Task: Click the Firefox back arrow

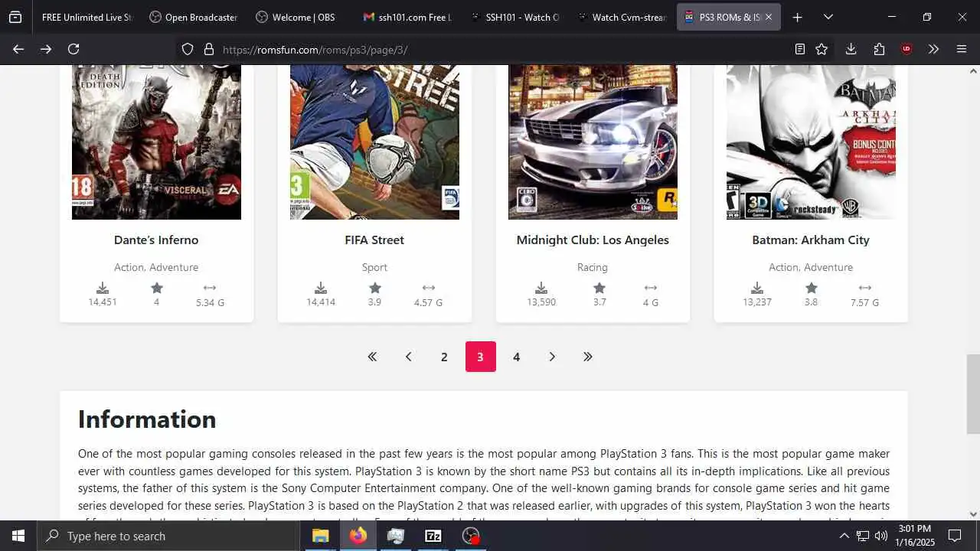Action: pyautogui.click(x=18, y=49)
